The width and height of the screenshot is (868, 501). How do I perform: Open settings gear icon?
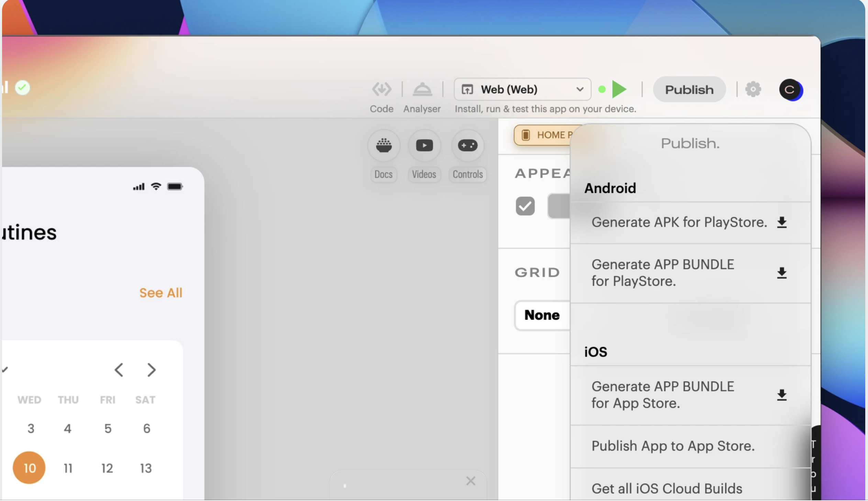753,89
